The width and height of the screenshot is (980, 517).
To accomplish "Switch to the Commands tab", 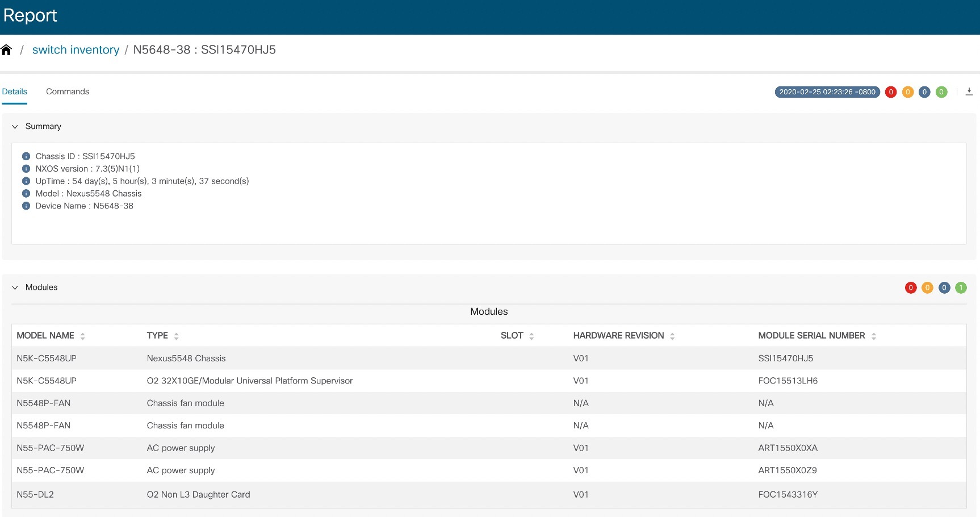I will tap(67, 91).
